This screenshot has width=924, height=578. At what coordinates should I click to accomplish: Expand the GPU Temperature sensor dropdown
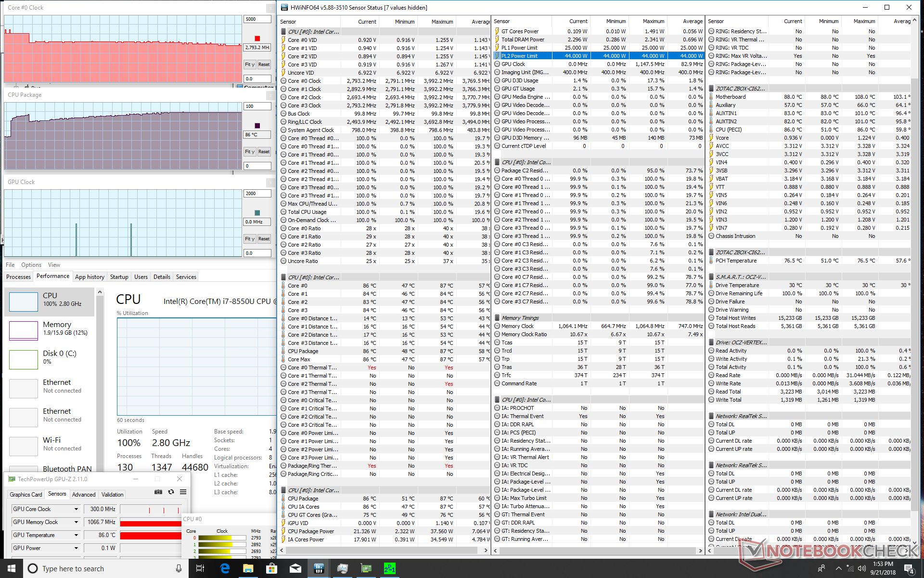click(x=76, y=535)
